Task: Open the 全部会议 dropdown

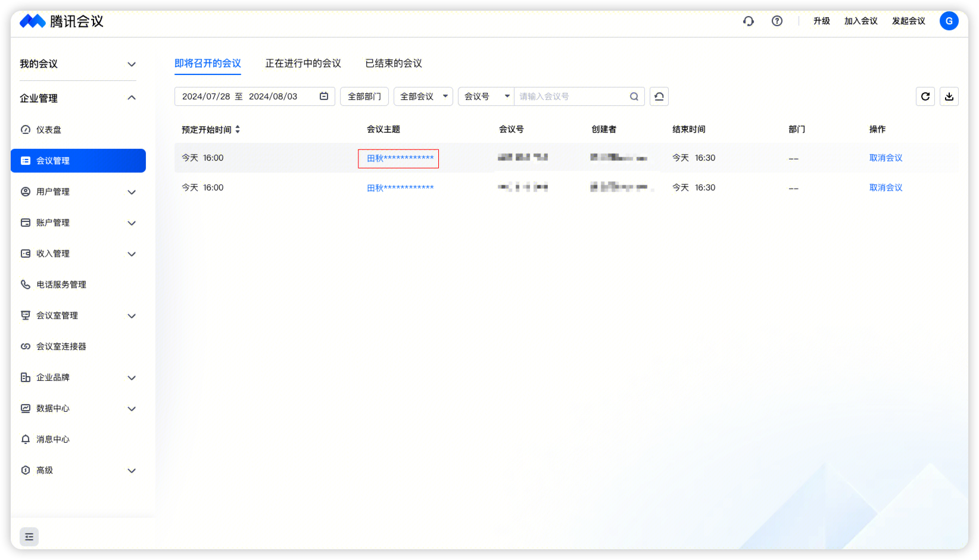Action: (x=423, y=96)
